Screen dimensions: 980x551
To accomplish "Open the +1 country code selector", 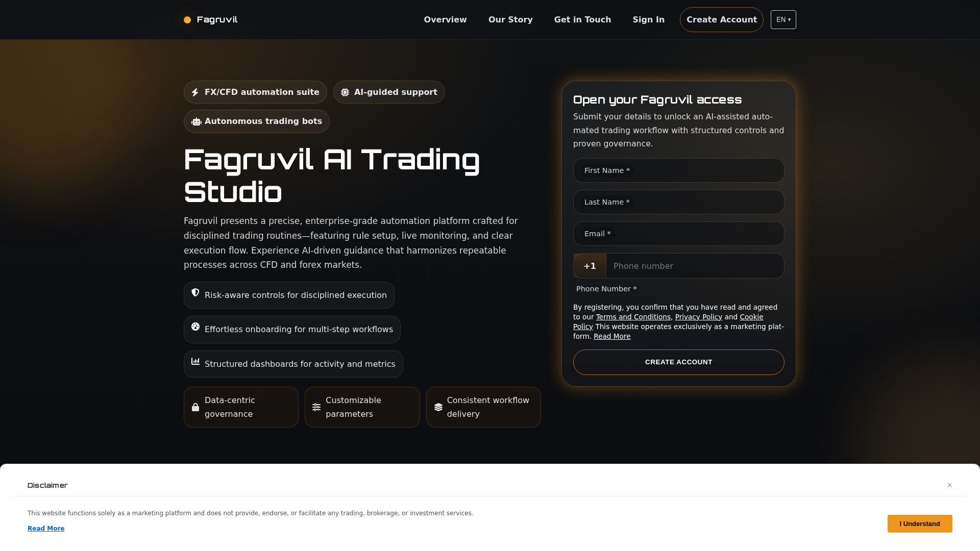I will pyautogui.click(x=590, y=266).
